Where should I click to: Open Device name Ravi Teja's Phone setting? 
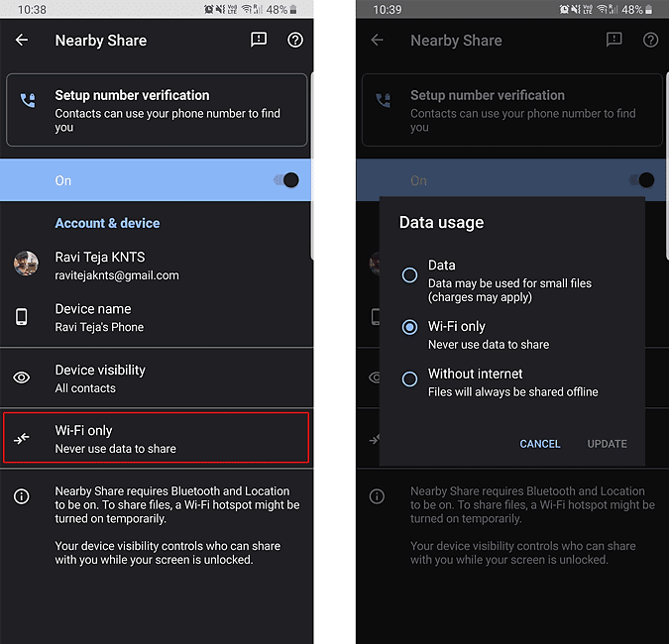click(x=157, y=317)
